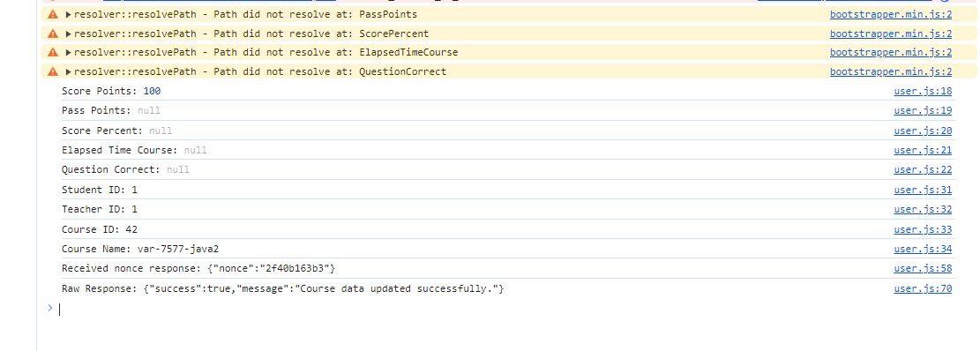Open bootstrapper.min.js:2 link on QuestionCorrect row
Screen dimensions: 980x351
pos(891,71)
